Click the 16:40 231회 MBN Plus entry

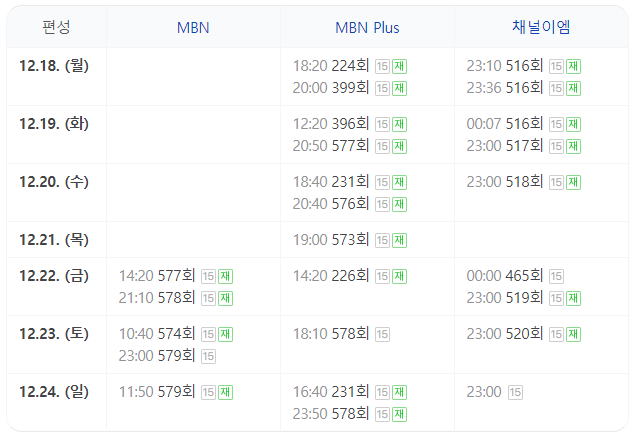[x=350, y=392]
